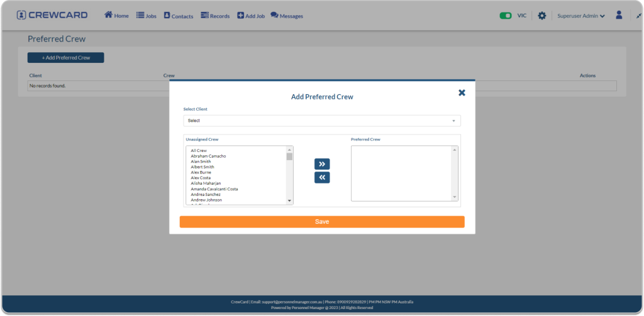Go to Home in navigation bar
The height and width of the screenshot is (316, 644).
(116, 16)
